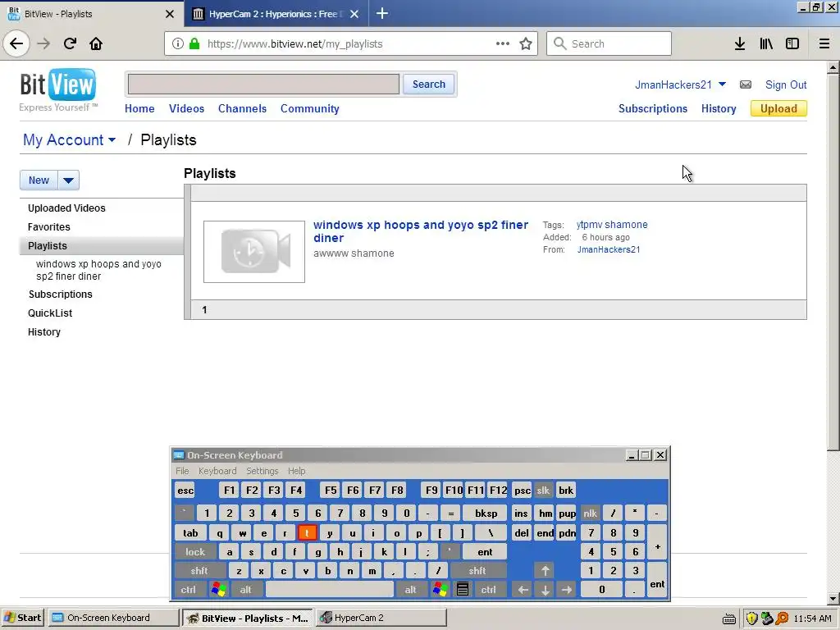Open the Keyboard menu in On-Screen Keyboard
The width and height of the screenshot is (840, 630).
[217, 471]
